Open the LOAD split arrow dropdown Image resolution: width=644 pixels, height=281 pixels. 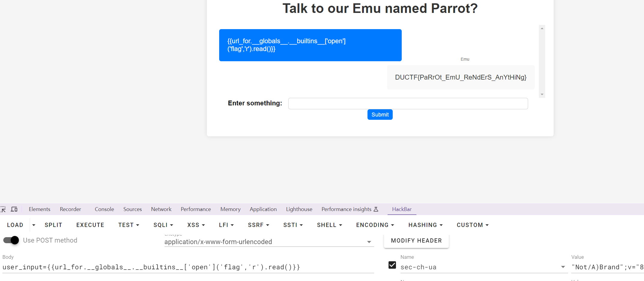[x=34, y=225]
